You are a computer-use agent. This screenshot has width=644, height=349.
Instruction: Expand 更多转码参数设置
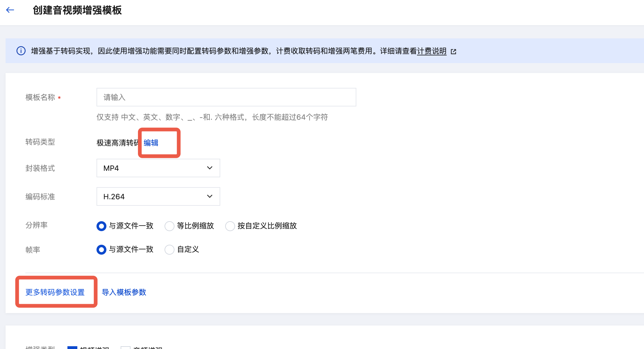tap(55, 292)
